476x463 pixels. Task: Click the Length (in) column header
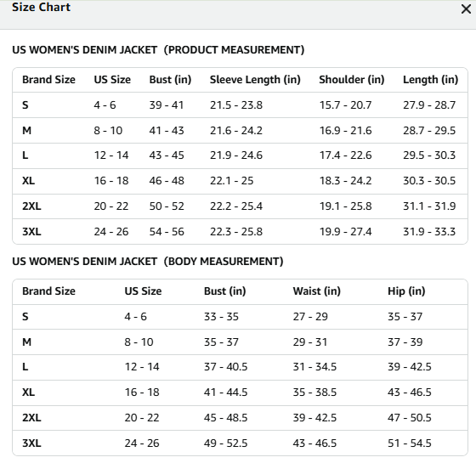tap(430, 80)
